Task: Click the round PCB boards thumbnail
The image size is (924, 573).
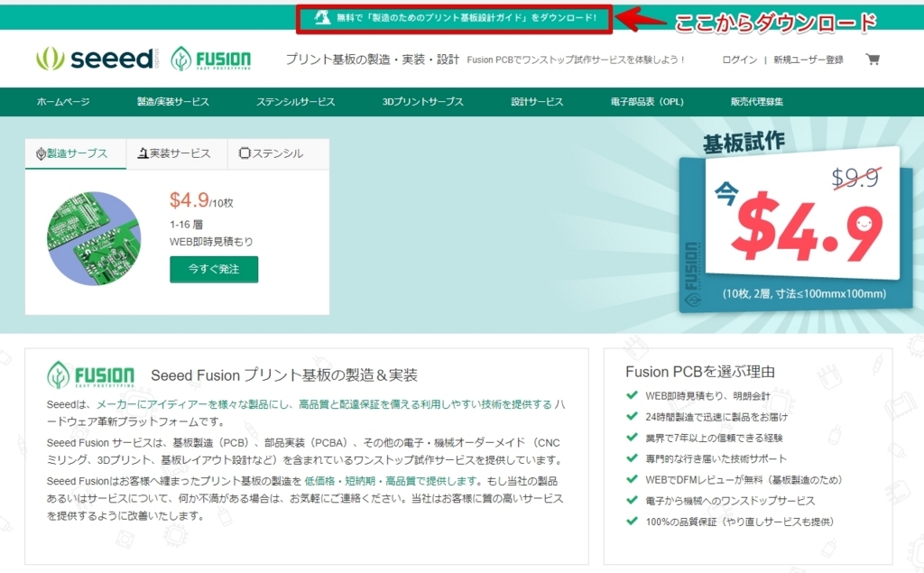Action: (94, 238)
